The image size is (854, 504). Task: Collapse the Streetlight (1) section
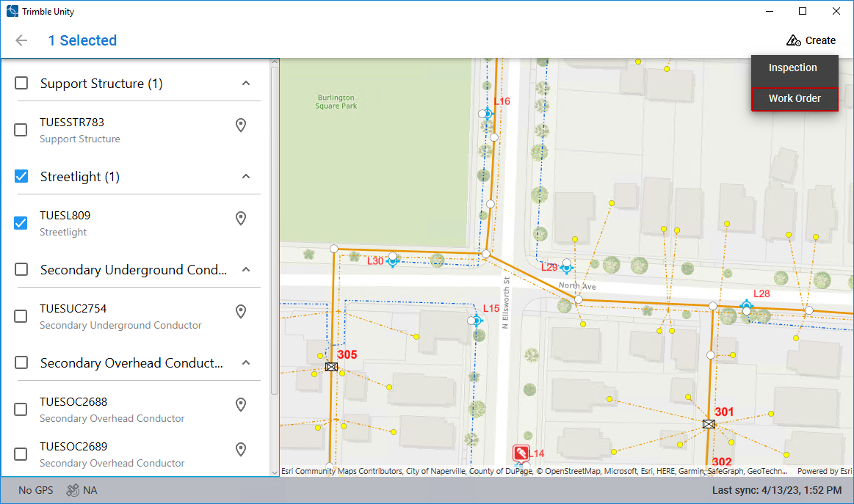coord(246,177)
